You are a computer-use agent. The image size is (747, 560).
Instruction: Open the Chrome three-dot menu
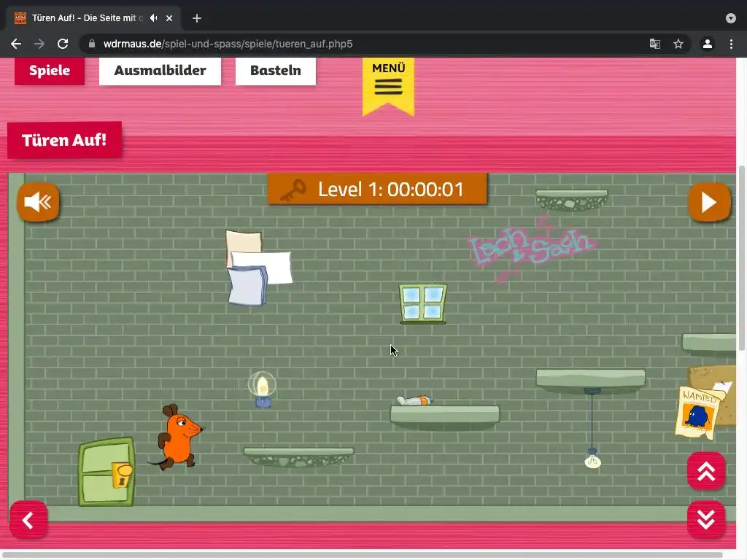[731, 44]
